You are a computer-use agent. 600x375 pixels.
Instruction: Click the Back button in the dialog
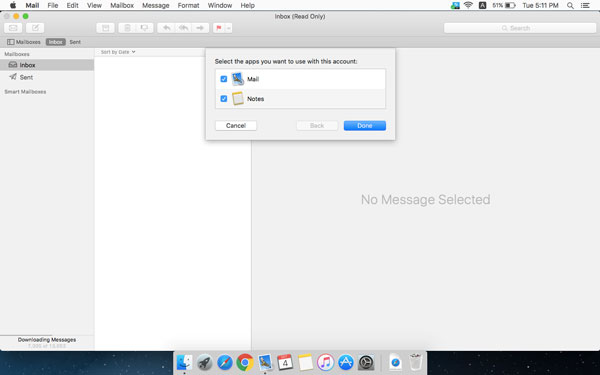click(317, 126)
